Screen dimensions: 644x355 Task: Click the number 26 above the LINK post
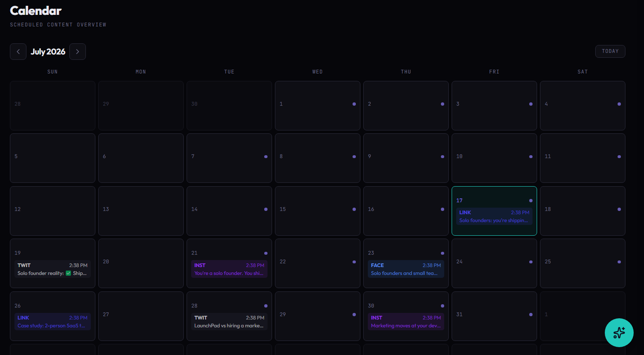pyautogui.click(x=17, y=306)
